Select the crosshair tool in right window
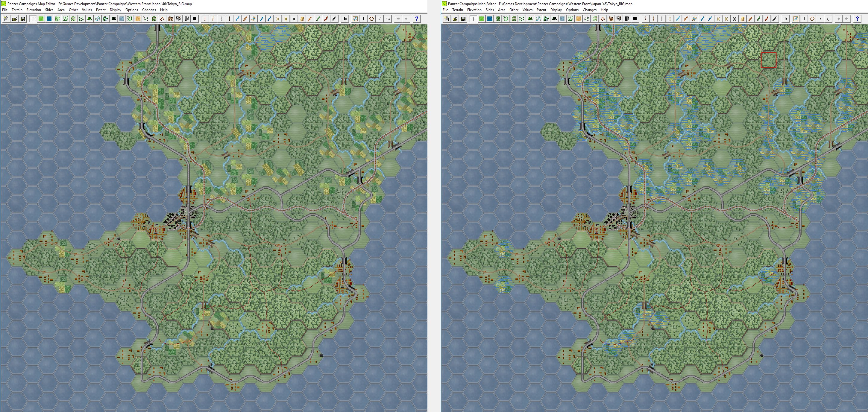The width and height of the screenshot is (868, 412). click(x=474, y=19)
